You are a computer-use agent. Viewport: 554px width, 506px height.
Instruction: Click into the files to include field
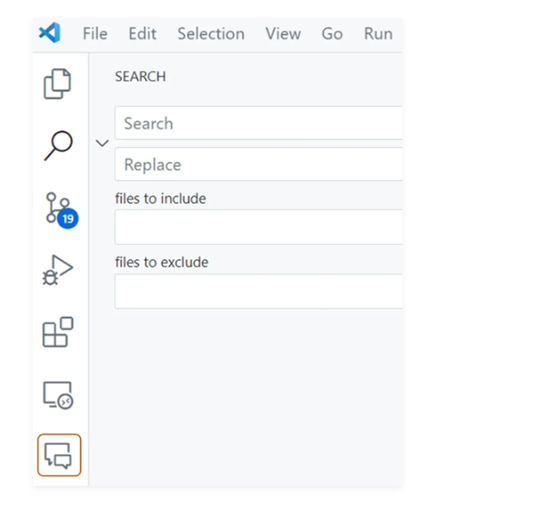259,227
